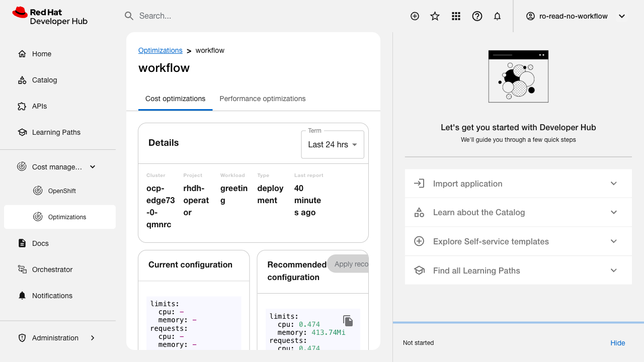Select the Cost optimizations tab
Screen dimensions: 644x362
(175, 99)
